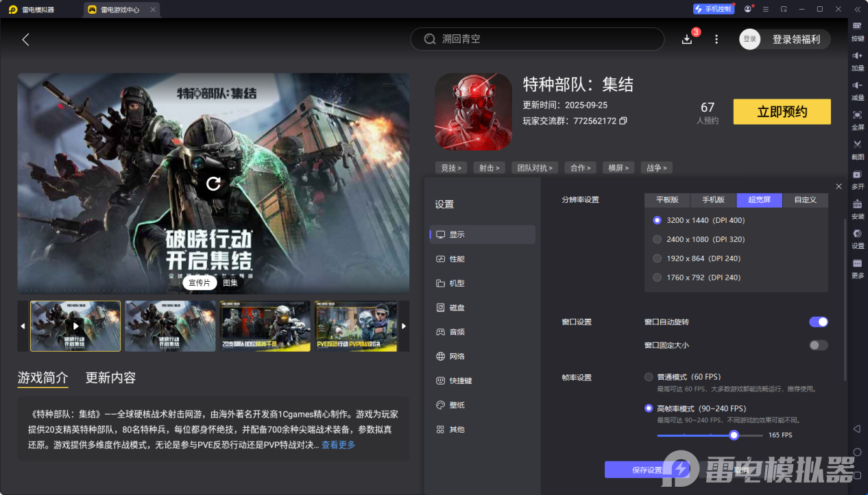Disable the 窗口自动旋转 auto-rotate toggle
Viewport: 868px width, 495px height.
click(x=818, y=321)
